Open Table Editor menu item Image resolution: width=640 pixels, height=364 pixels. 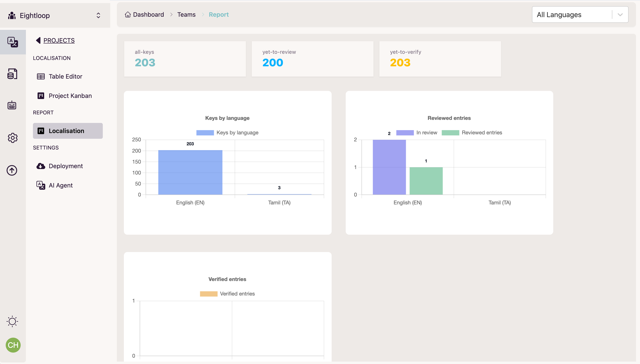[x=65, y=76]
